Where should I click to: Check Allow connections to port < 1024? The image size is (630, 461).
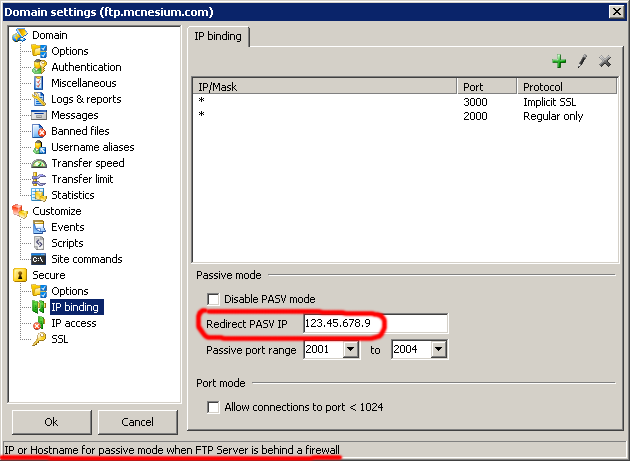213,407
